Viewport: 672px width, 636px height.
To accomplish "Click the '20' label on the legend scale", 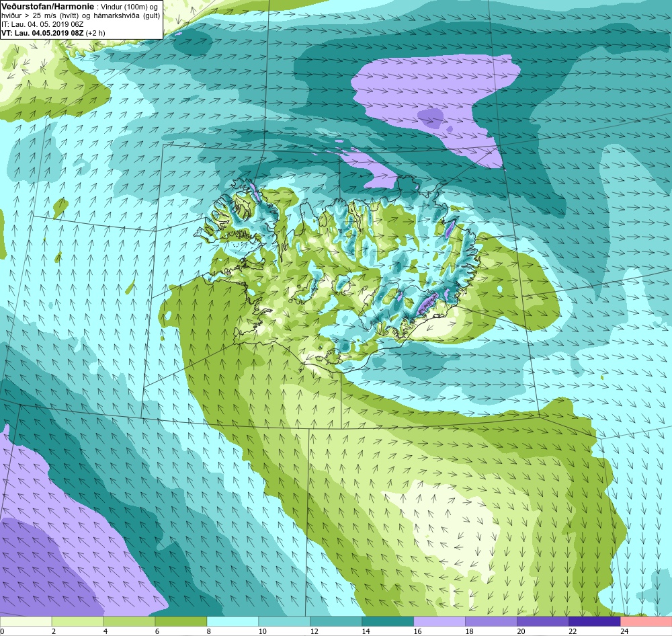I will click(521, 631).
